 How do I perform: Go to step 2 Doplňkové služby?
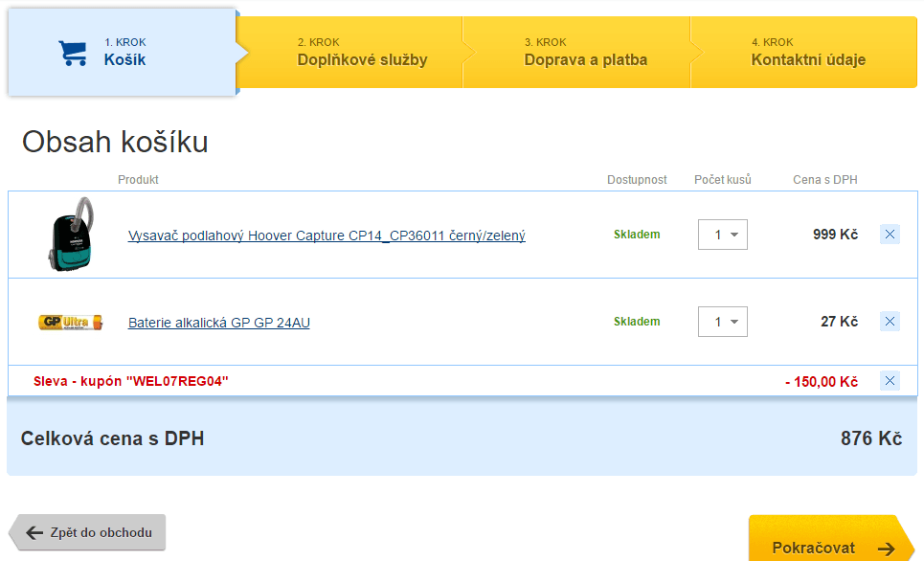pos(350,53)
